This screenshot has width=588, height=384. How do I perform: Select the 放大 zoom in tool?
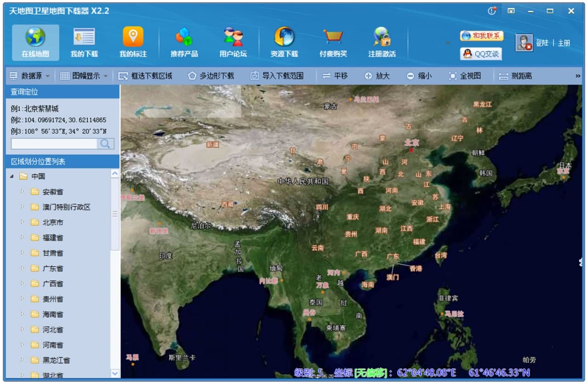[377, 76]
